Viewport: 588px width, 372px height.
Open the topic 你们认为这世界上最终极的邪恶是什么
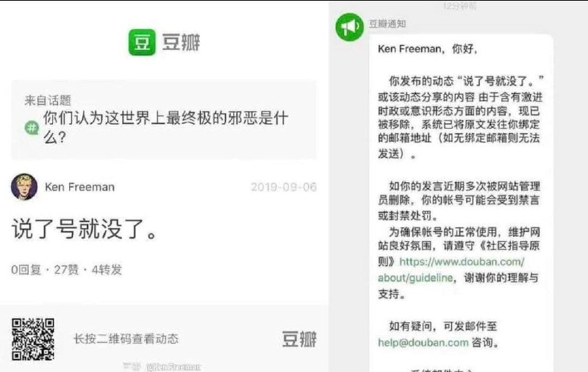165,127
